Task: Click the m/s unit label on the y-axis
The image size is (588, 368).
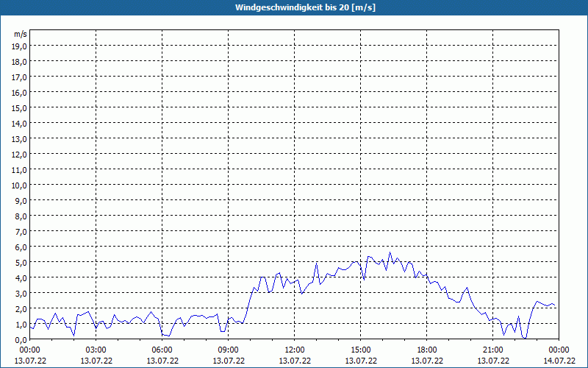Action: tap(21, 34)
